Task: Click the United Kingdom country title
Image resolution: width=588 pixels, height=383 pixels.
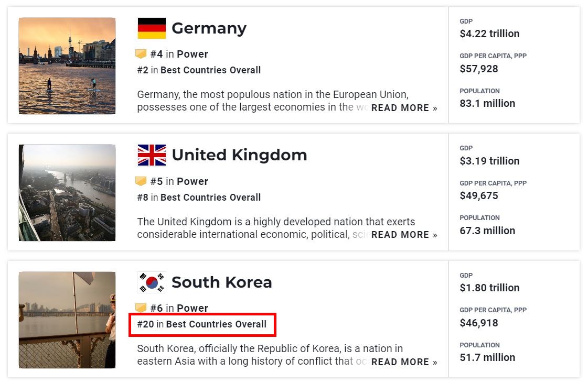Action: pyautogui.click(x=239, y=155)
